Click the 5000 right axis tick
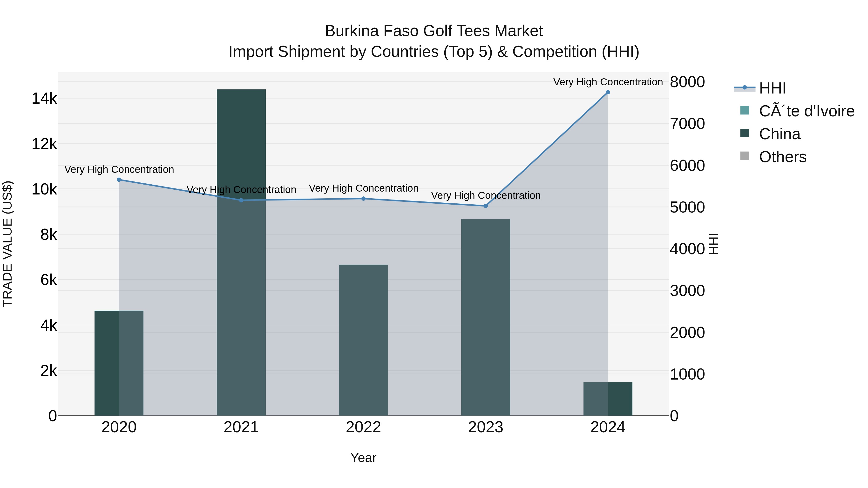The height and width of the screenshot is (488, 868). [687, 207]
